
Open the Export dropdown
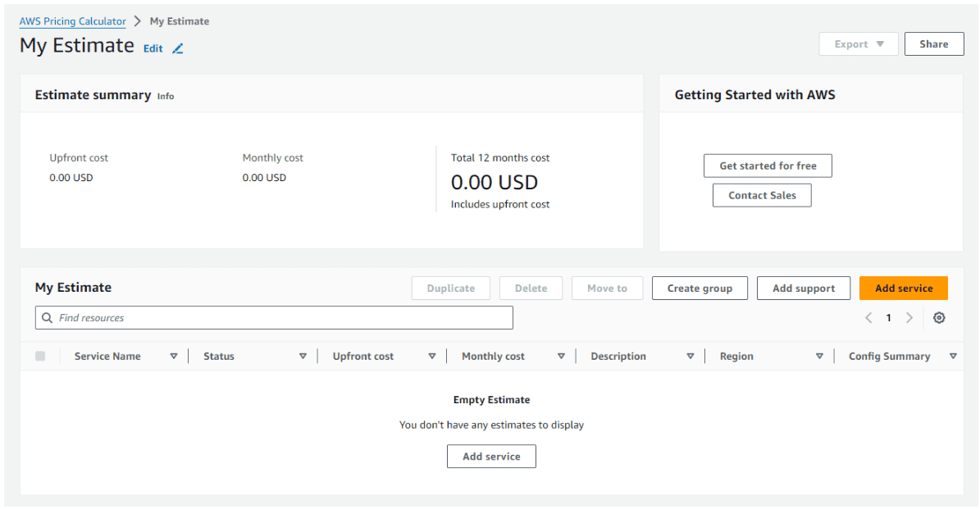pyautogui.click(x=858, y=44)
